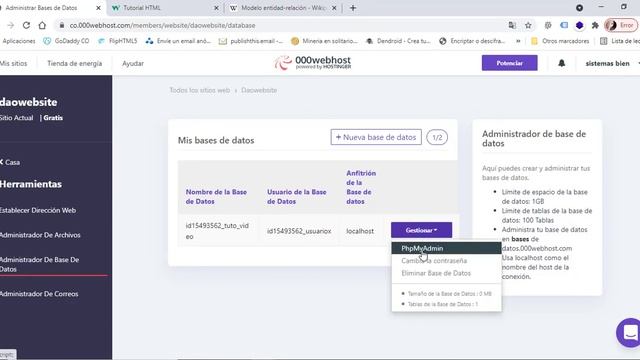640x360 pixels.
Task: Open the chat support bubble
Action: 629,333
